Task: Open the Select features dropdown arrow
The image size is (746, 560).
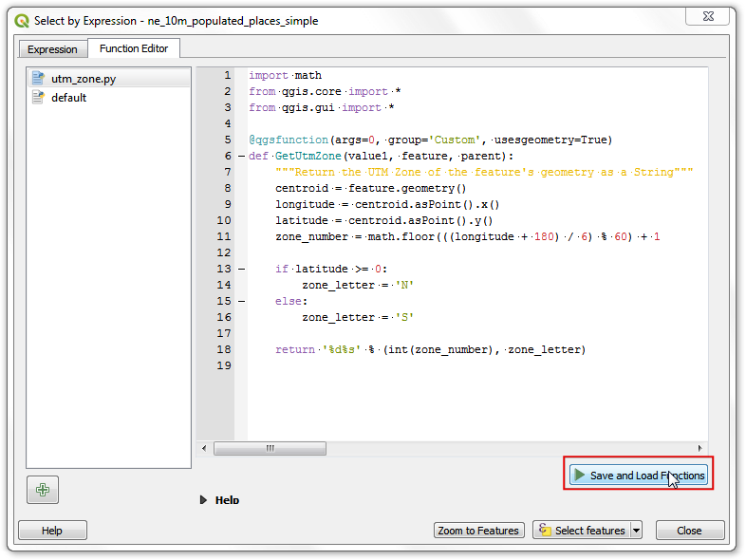Action: click(x=636, y=531)
